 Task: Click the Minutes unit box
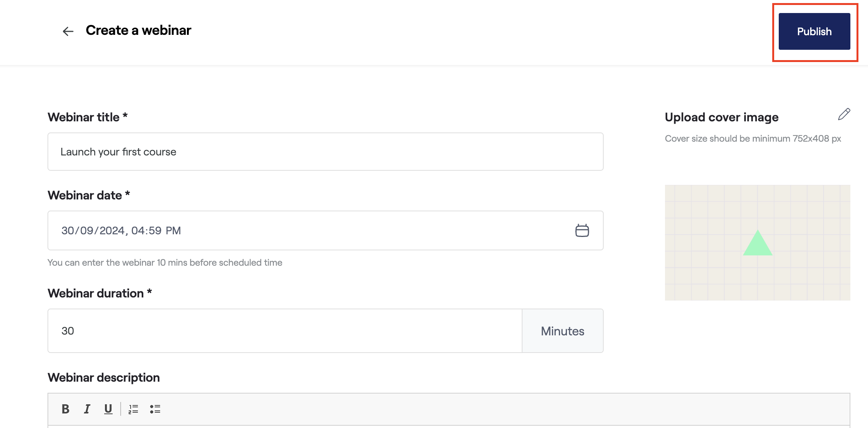coord(562,331)
